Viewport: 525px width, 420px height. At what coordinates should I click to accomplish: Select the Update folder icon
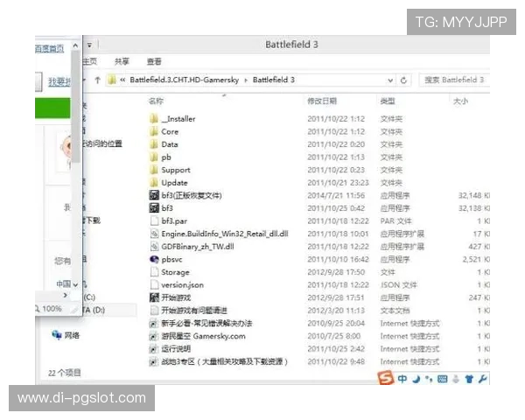[154, 183]
